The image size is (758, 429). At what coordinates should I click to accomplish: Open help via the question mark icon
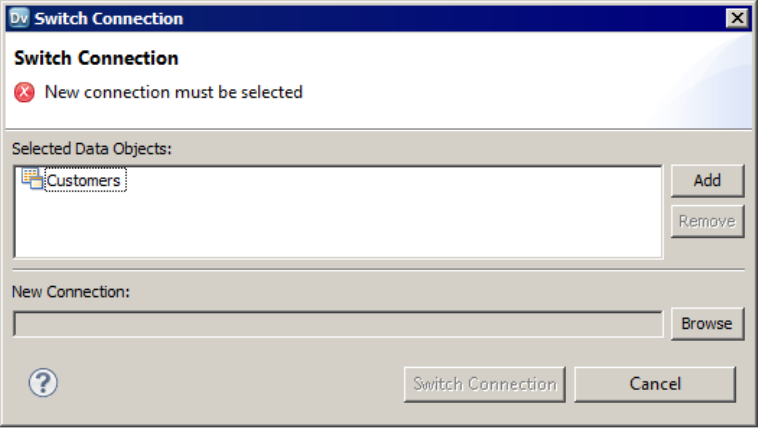43,383
